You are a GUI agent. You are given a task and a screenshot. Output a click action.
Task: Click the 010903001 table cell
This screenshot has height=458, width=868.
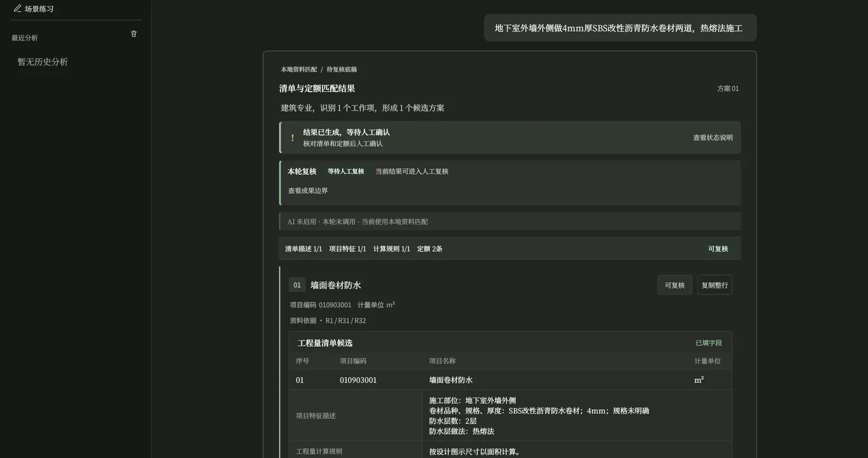(358, 380)
